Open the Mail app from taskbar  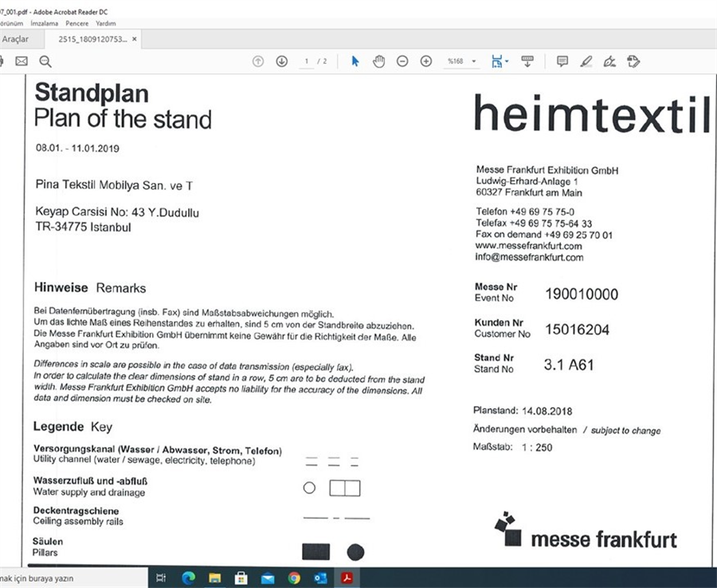pos(268,578)
